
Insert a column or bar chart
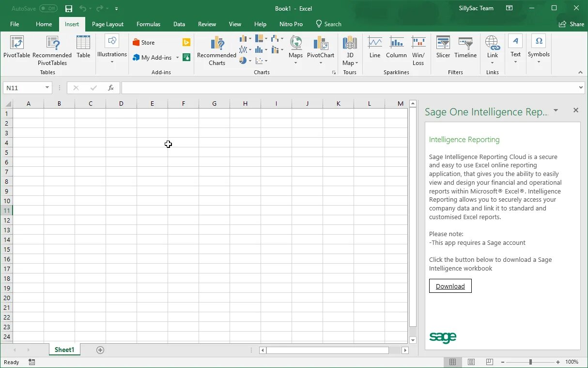pyautogui.click(x=245, y=38)
